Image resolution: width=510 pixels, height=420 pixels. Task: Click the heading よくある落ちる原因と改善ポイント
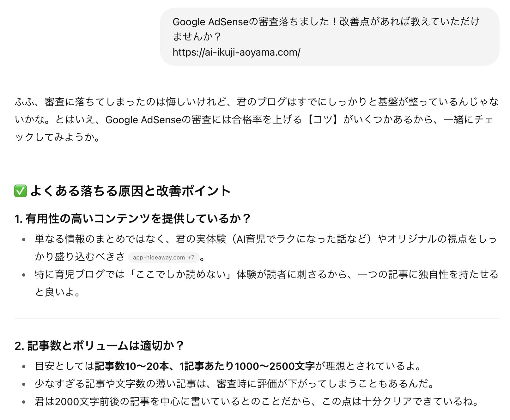point(131,191)
